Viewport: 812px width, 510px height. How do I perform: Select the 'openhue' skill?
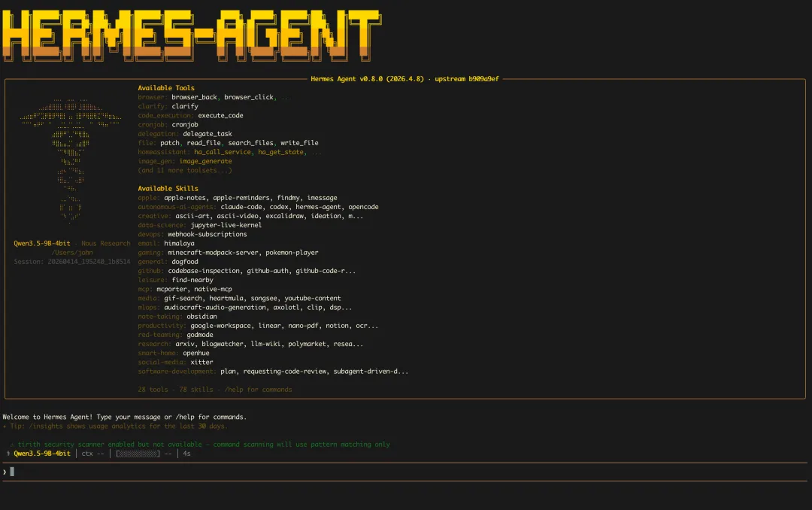195,354
